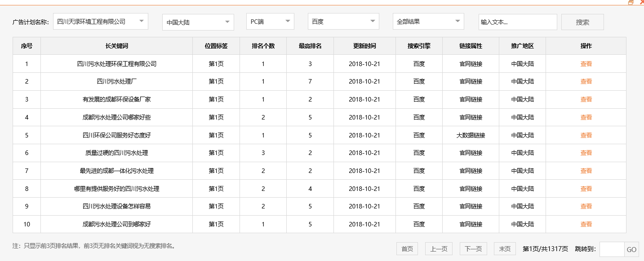Viewport: 644px width, 261px height.
Task: Click the 最高排名 column header
Action: (310, 45)
